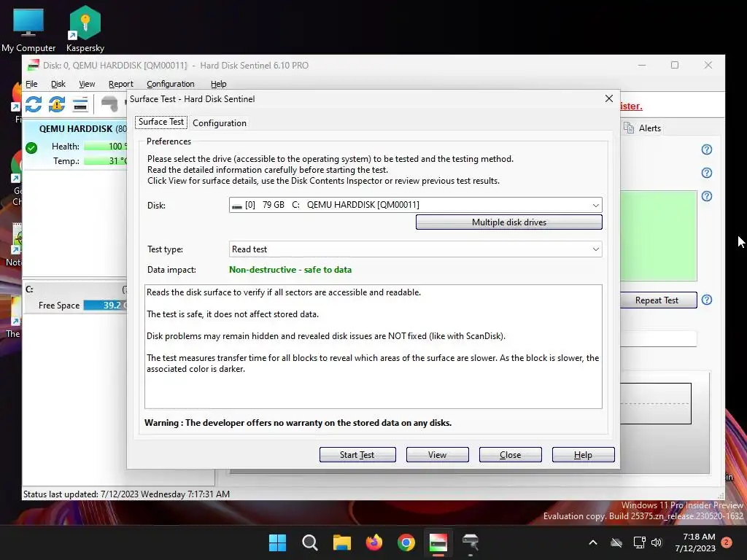The image size is (747, 560).
Task: Open the File menu
Action: [31, 84]
